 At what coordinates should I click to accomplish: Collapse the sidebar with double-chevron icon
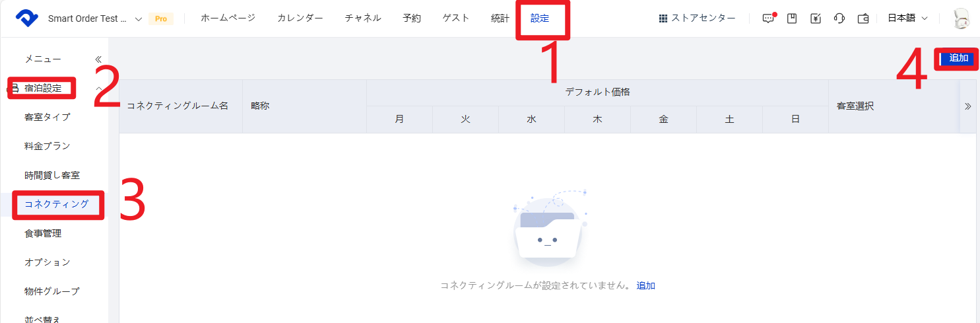point(98,59)
